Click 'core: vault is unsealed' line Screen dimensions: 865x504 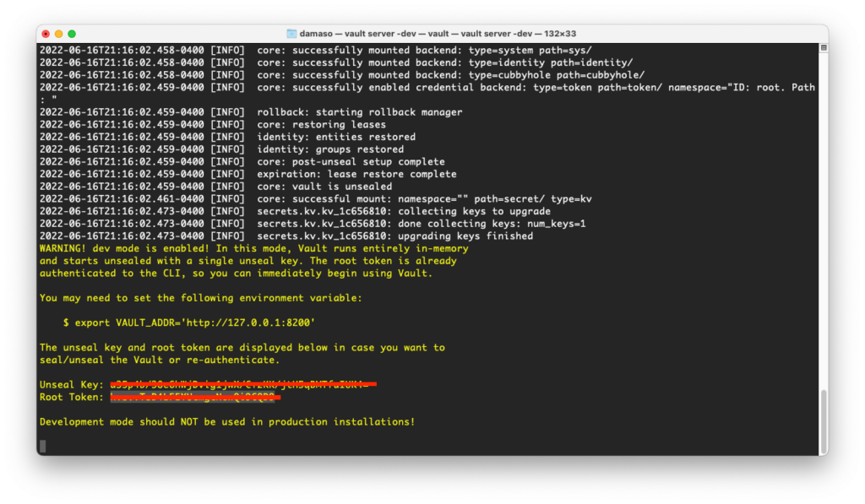(x=215, y=187)
